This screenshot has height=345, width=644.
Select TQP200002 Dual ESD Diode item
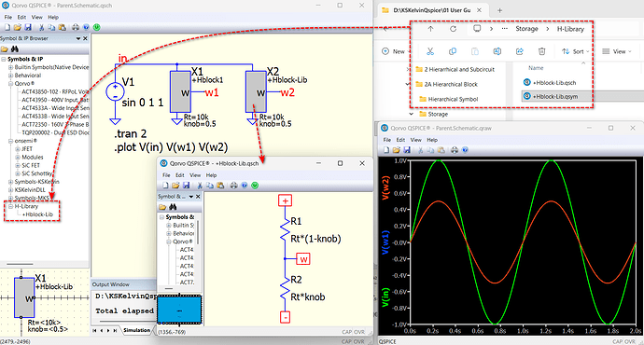55,132
